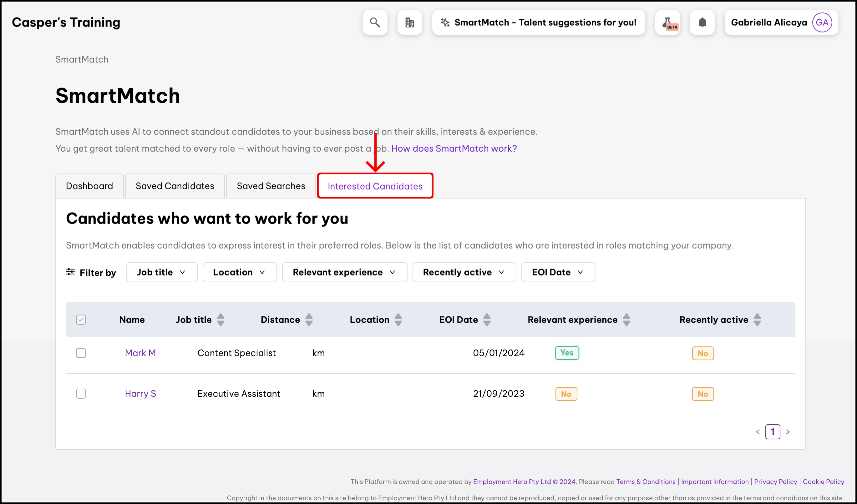Viewport: 857px width, 504px height.
Task: Open How does SmartMatch work link
Action: pos(454,149)
